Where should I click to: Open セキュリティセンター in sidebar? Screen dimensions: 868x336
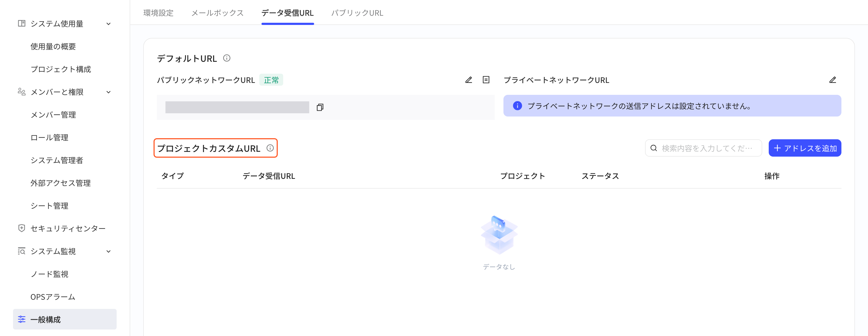click(68, 228)
